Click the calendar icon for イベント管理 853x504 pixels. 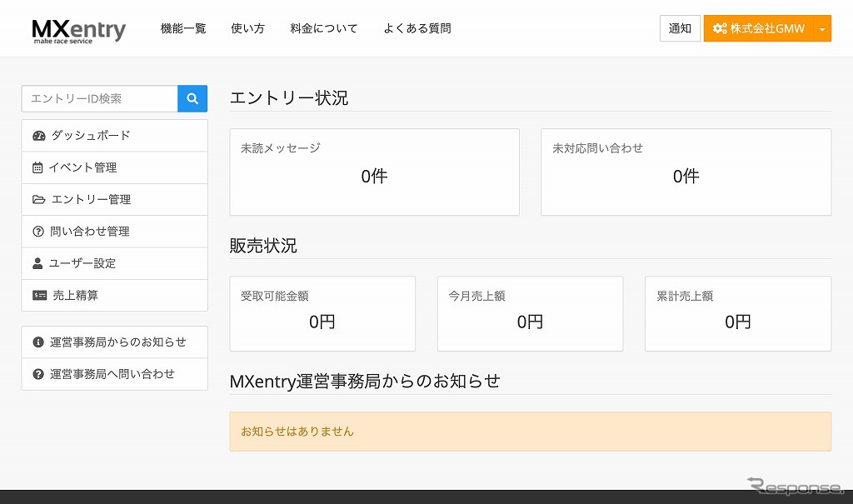pos(37,167)
